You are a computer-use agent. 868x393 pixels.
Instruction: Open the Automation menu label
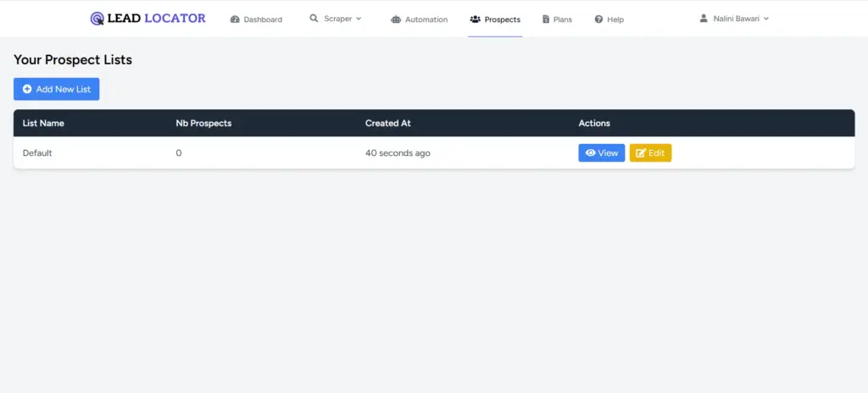coord(426,19)
